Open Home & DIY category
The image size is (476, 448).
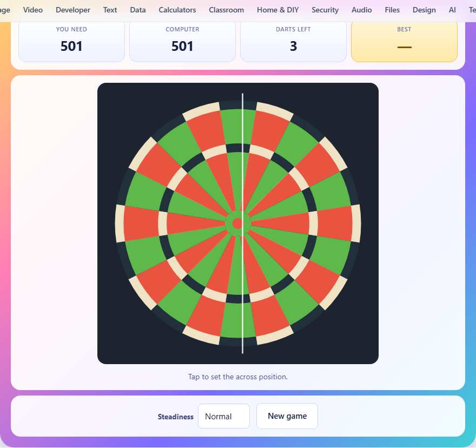click(x=278, y=10)
